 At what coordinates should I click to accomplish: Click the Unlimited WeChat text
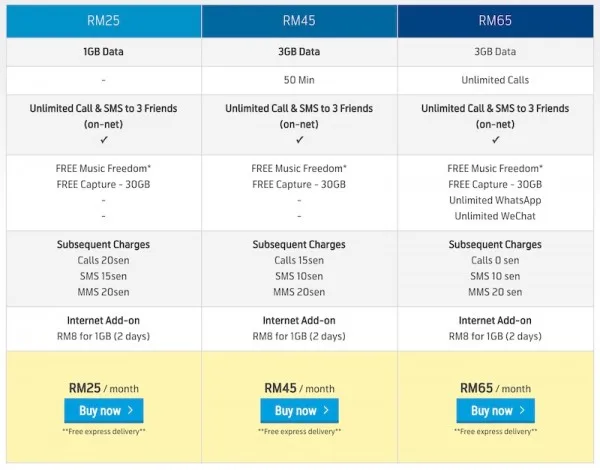point(495,216)
